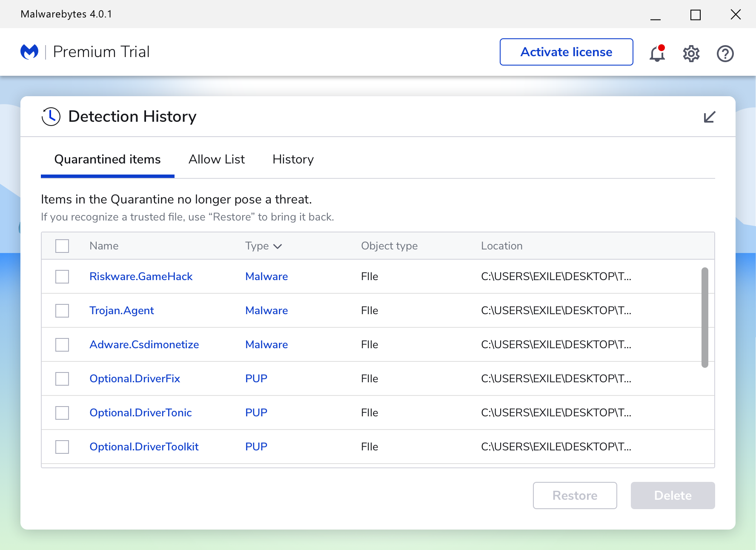
Task: Click PUP type in Optional.DriverToolkit row
Action: pyautogui.click(x=256, y=447)
